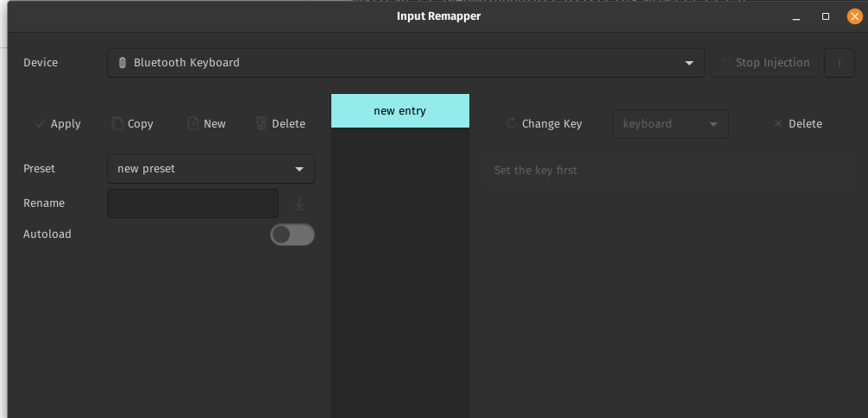Open the Device dropdown showing Bluetooth Keyboard
This screenshot has width=868, height=418.
(406, 63)
